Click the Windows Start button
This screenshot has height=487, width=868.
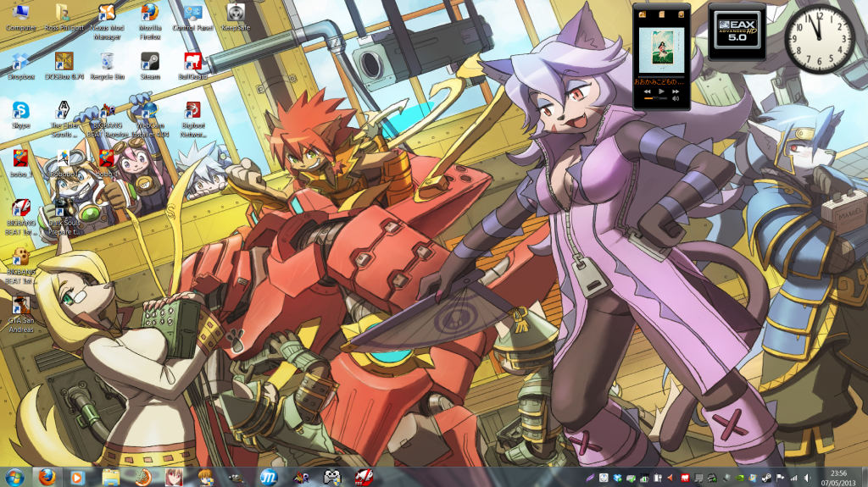pyautogui.click(x=15, y=477)
